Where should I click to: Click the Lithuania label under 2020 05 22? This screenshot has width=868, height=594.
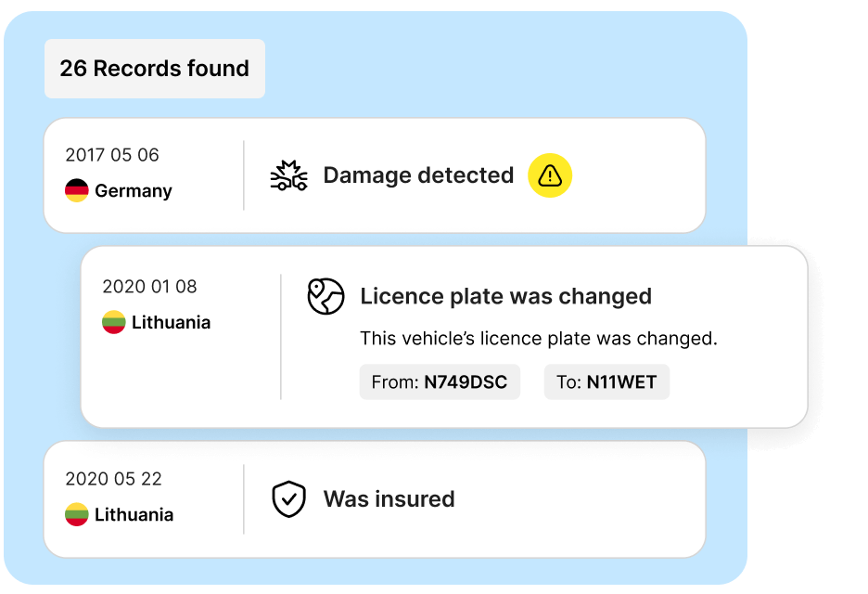coord(134,515)
